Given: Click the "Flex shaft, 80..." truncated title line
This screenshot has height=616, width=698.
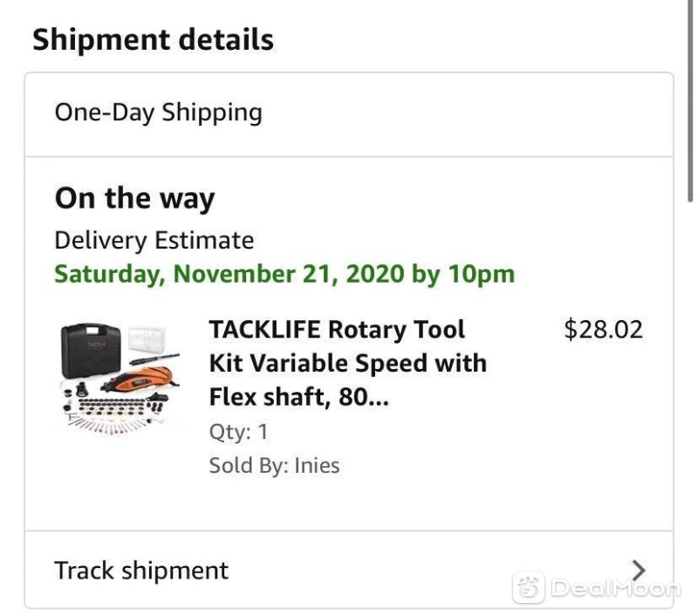Looking at the screenshot, I should (298, 397).
